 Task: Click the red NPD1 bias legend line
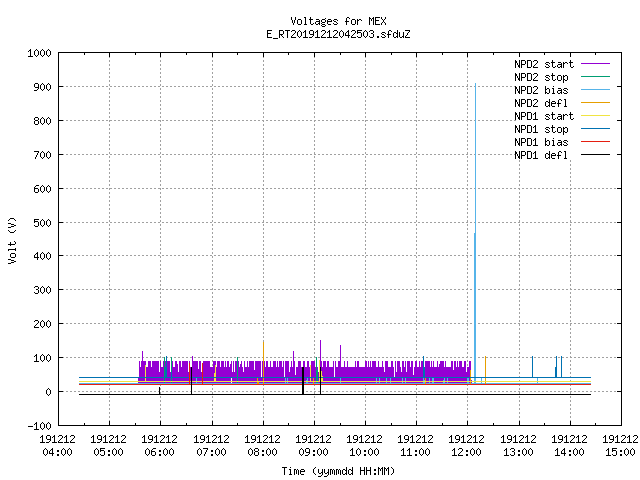pyautogui.click(x=595, y=142)
